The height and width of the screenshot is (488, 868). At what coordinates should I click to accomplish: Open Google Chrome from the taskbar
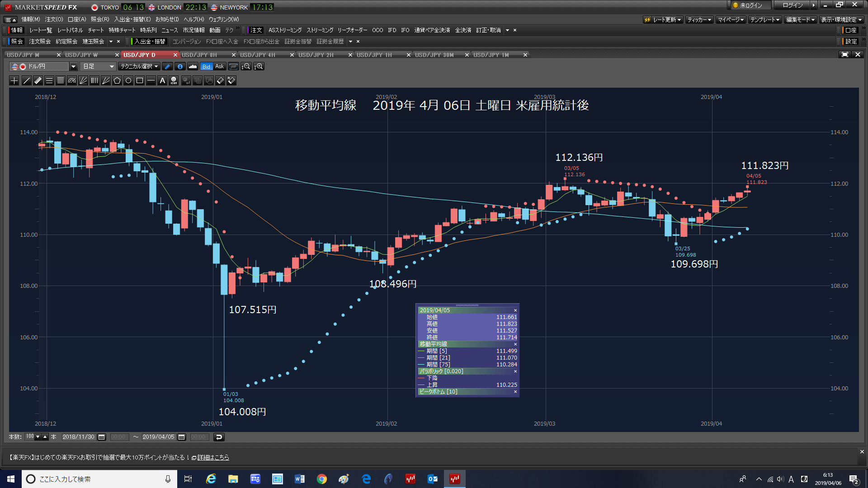pyautogui.click(x=321, y=479)
